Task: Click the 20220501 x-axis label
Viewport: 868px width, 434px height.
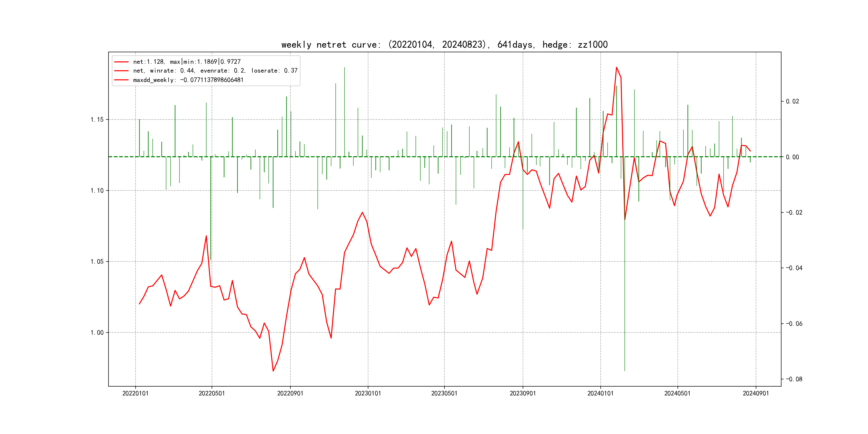Action: click(212, 394)
